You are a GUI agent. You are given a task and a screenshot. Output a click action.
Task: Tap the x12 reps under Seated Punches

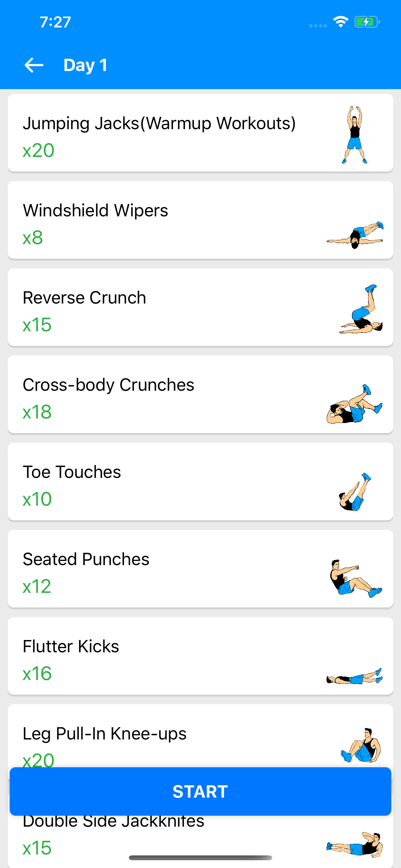point(37,586)
